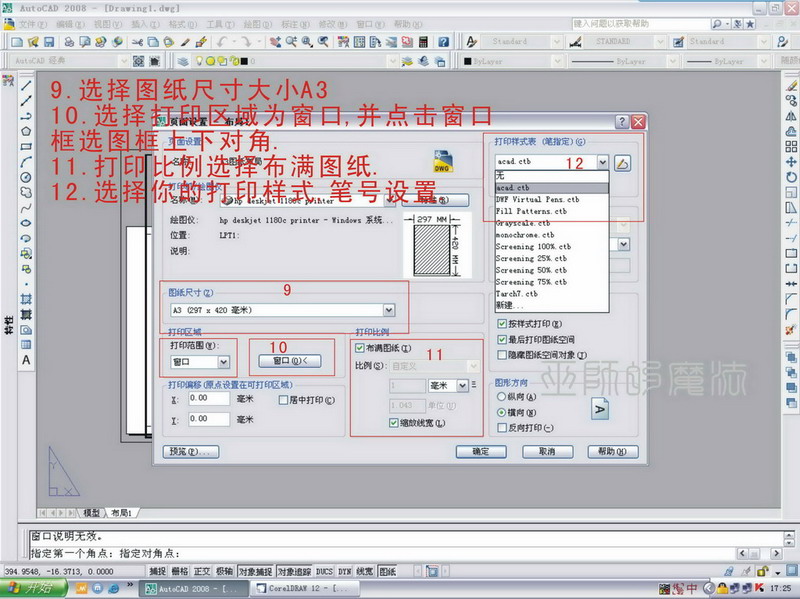The image size is (800, 599).
Task: Select the 纵向 portrait radio button
Action: click(502, 396)
